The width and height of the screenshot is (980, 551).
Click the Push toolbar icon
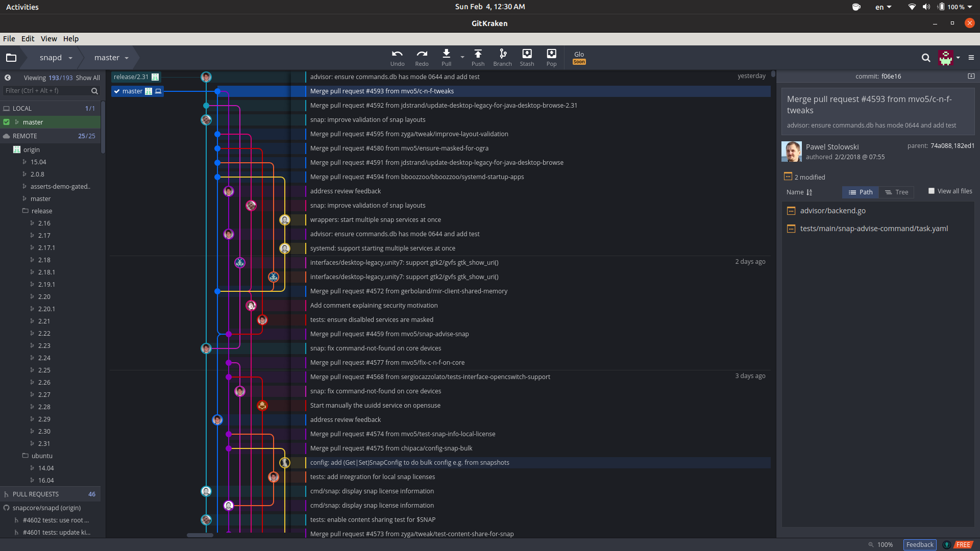tap(478, 58)
